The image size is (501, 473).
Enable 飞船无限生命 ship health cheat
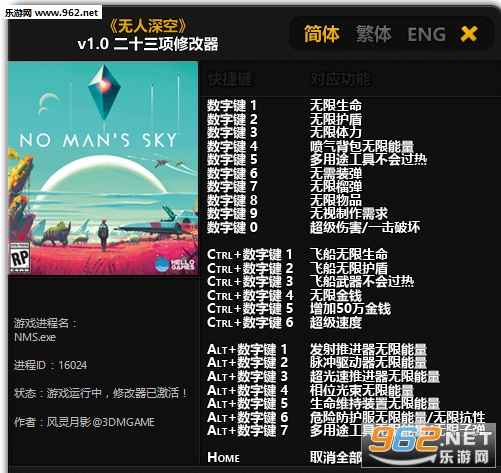(349, 254)
